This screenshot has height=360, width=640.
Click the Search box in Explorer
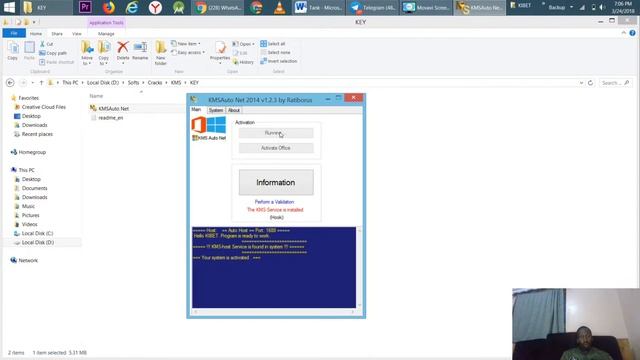coord(616,83)
